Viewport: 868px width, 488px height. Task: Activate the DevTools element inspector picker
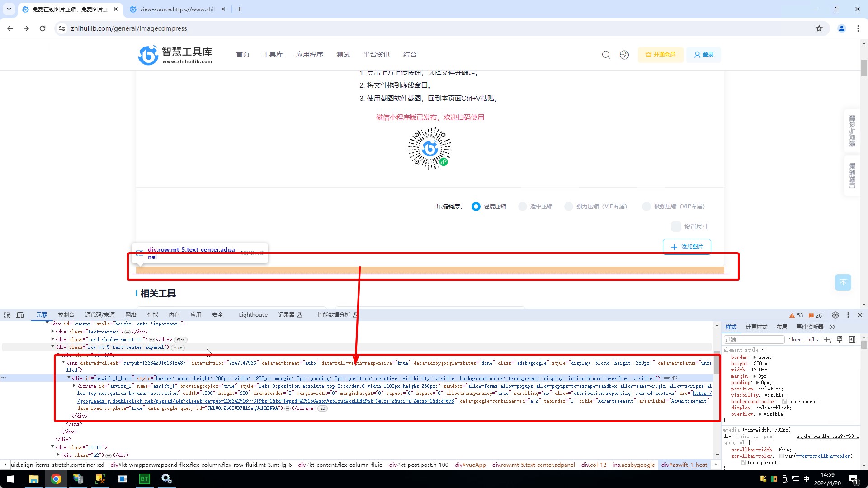(7, 315)
